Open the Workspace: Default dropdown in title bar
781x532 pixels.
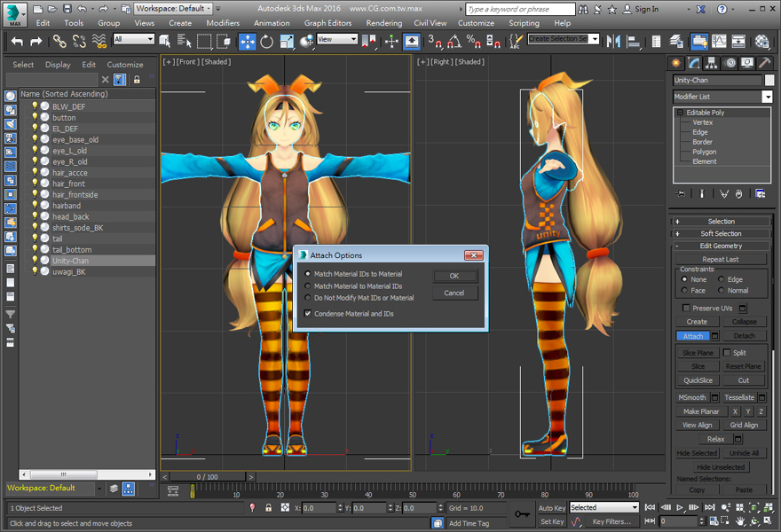(174, 9)
